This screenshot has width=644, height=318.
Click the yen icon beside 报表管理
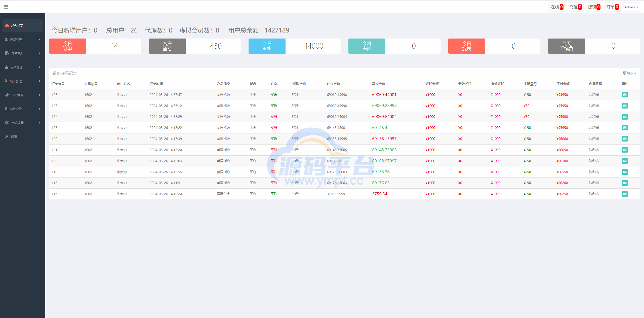(6, 81)
